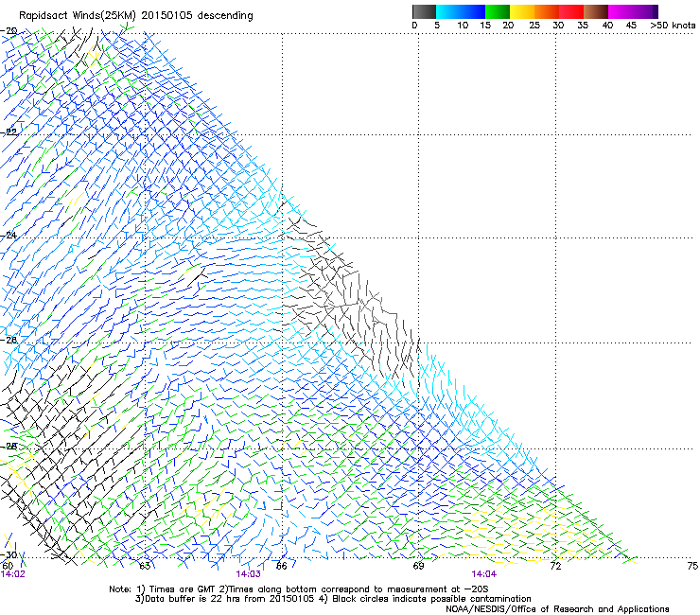Screen dimensions: 700x615
Task: Click the red 30–35 knots legend swatch
Action: pos(571,11)
